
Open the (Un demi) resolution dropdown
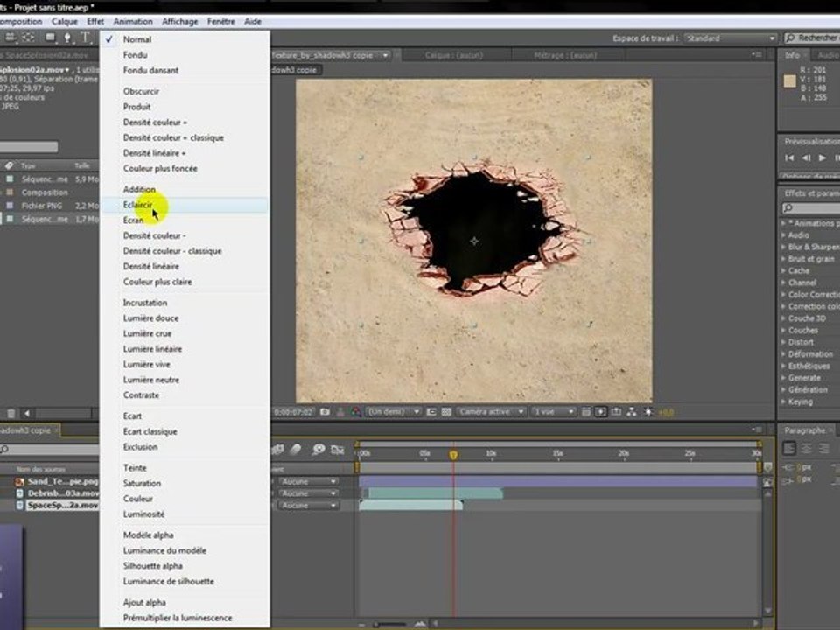(394, 412)
